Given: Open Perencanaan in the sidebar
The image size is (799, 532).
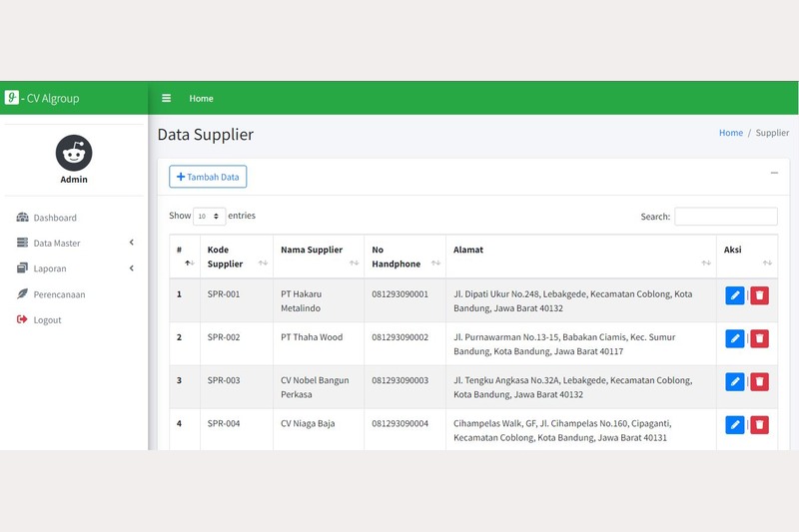Looking at the screenshot, I should point(59,294).
